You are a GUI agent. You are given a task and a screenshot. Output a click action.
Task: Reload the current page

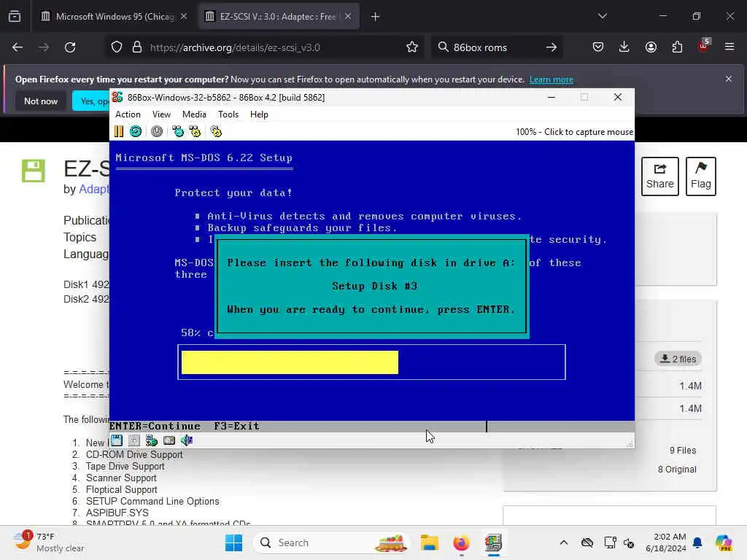pos(70,47)
